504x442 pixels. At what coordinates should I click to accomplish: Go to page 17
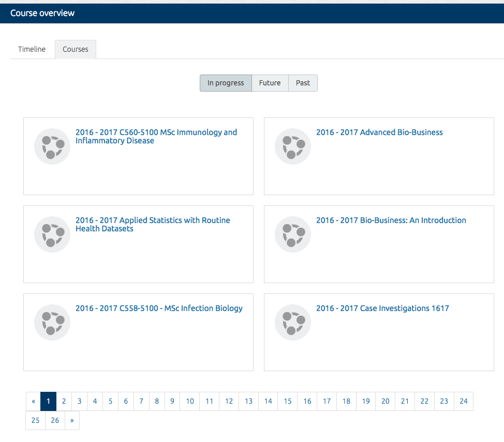point(327,401)
